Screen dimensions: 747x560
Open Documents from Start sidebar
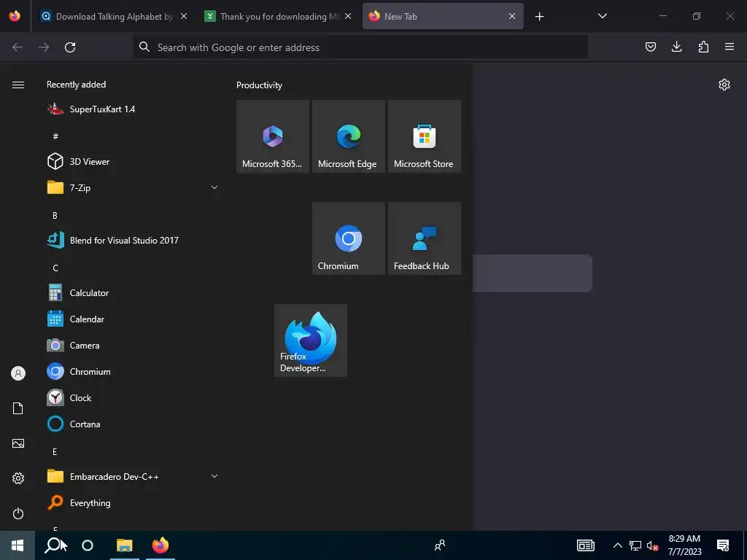pyautogui.click(x=18, y=408)
